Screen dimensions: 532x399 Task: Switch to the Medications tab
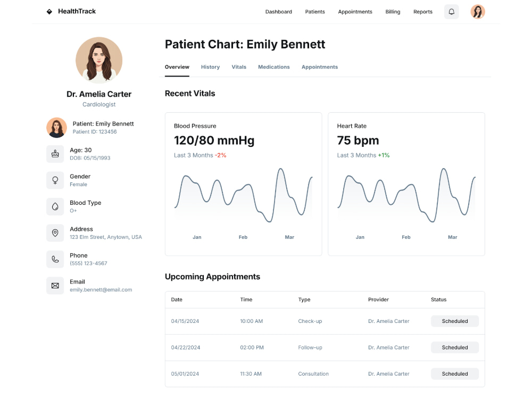pos(274,67)
